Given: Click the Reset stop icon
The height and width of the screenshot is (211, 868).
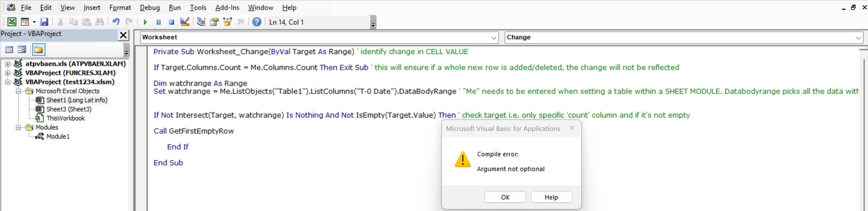Looking at the screenshot, I should (x=171, y=22).
